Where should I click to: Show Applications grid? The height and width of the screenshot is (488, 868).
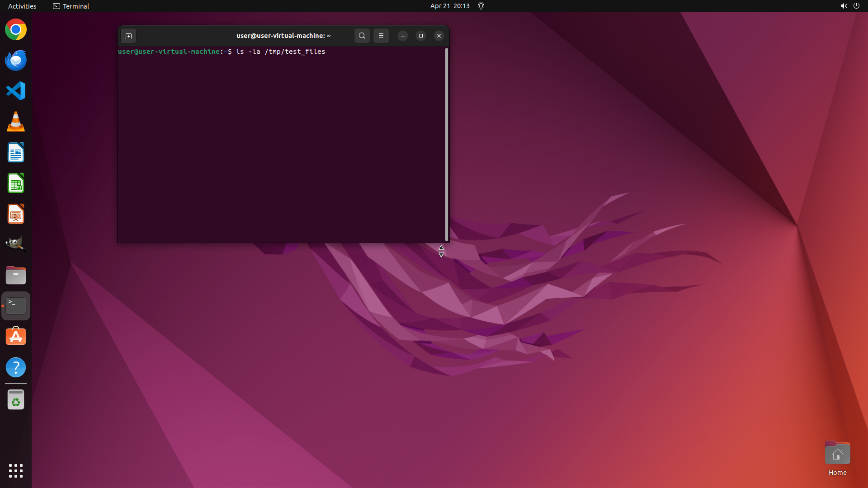(x=16, y=470)
